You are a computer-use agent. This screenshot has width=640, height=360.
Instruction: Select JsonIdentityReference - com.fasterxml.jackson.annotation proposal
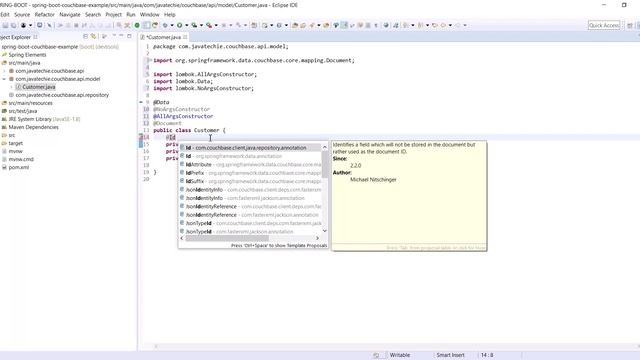click(x=250, y=215)
